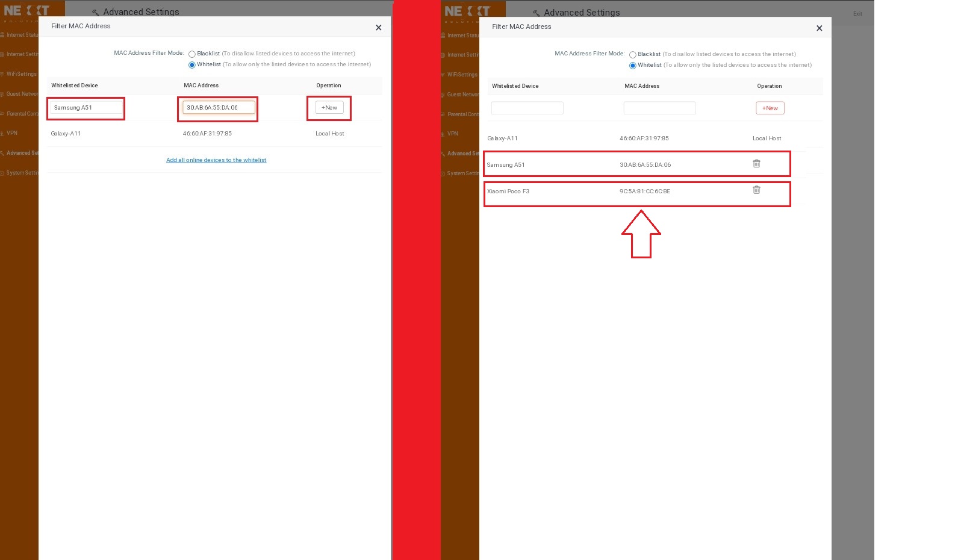This screenshot has width=955, height=560.
Task: Click the gray +New button beside the filled MAC field
Action: click(x=329, y=108)
